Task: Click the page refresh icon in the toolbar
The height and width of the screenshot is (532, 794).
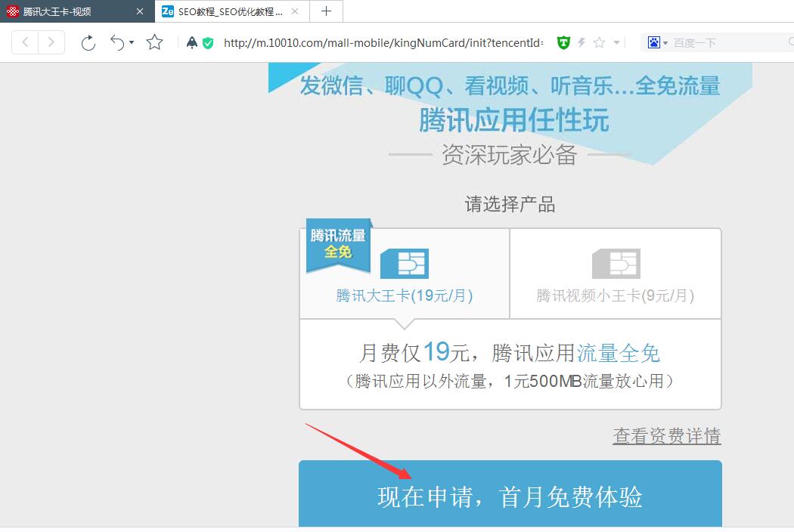Action: (88, 43)
